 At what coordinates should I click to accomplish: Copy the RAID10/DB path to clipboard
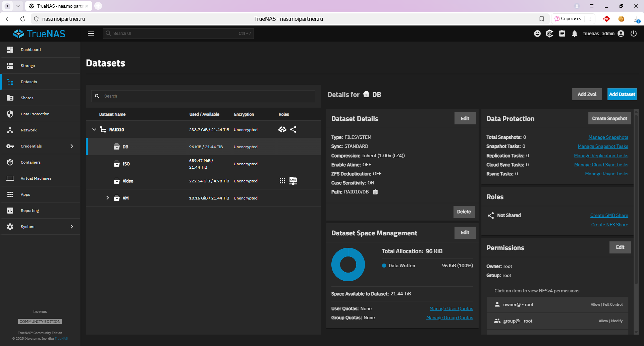pos(375,192)
